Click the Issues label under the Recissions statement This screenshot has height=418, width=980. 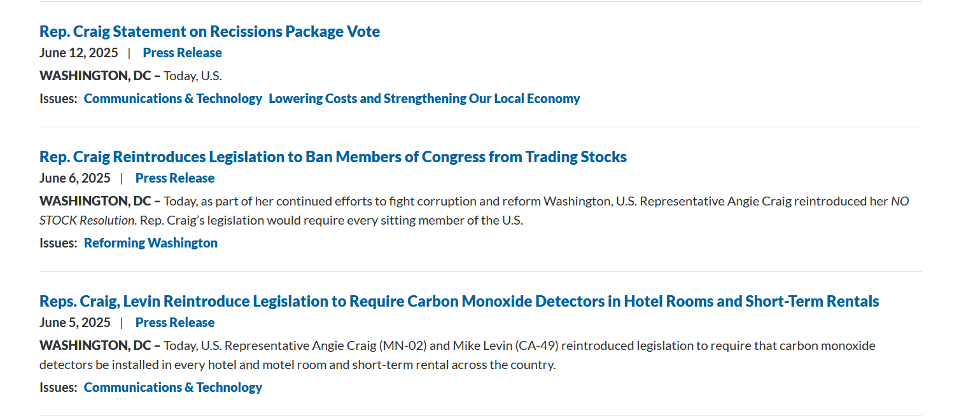click(59, 99)
